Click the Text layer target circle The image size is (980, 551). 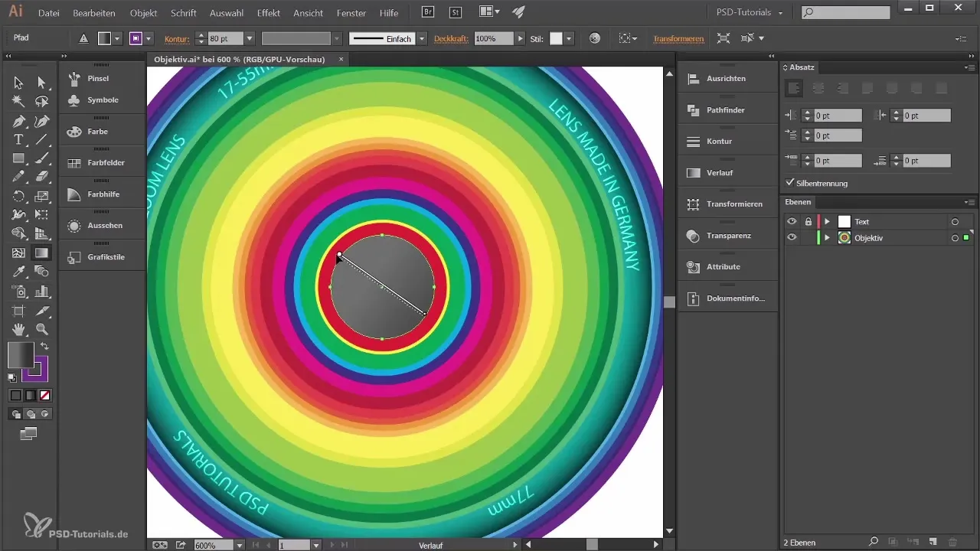point(955,222)
